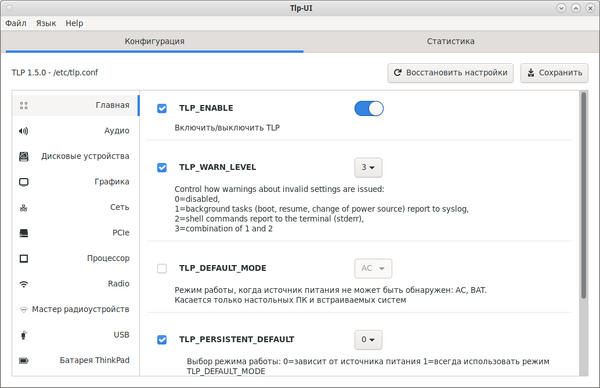The height and width of the screenshot is (388, 600).
Task: Click the 'TLP 1.5.0 - /etc/tlp.conf' text
Action: pos(55,73)
